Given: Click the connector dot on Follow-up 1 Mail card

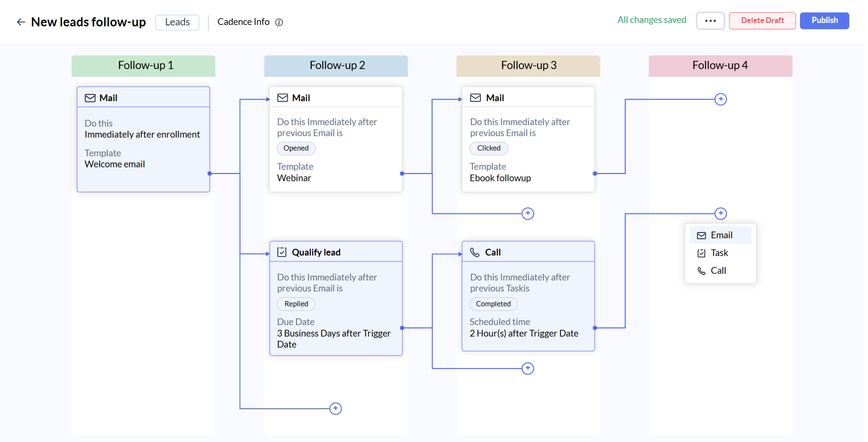Looking at the screenshot, I should [209, 174].
